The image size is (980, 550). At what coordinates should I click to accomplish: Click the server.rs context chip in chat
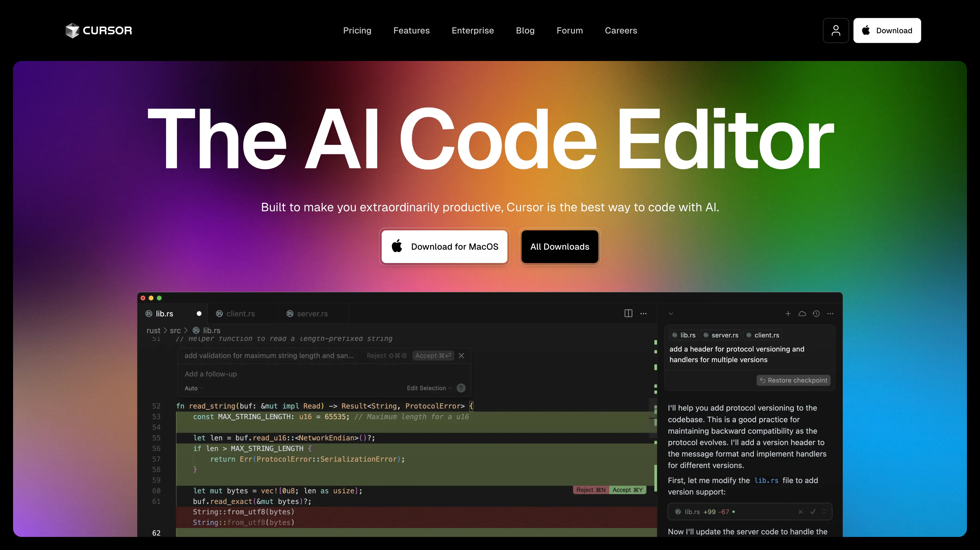[x=721, y=335]
